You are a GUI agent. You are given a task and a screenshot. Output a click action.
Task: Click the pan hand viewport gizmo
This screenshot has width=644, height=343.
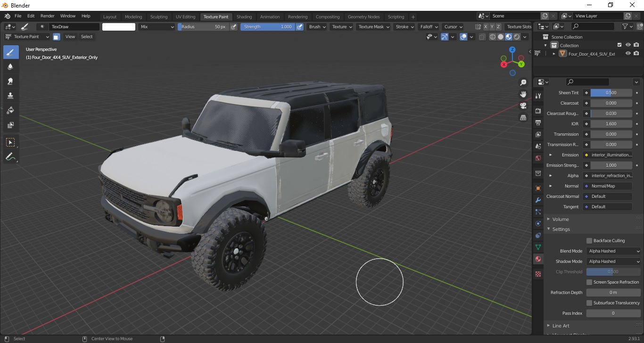[x=523, y=95]
